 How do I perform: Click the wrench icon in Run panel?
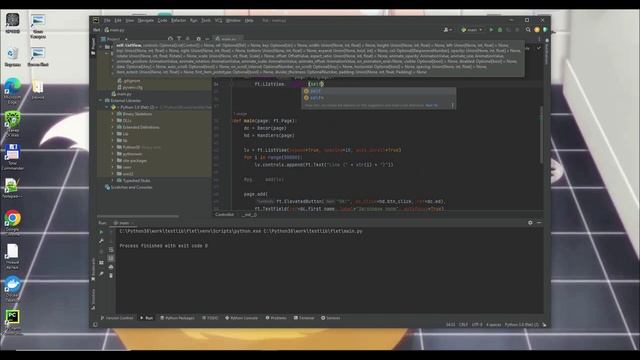[x=101, y=241]
